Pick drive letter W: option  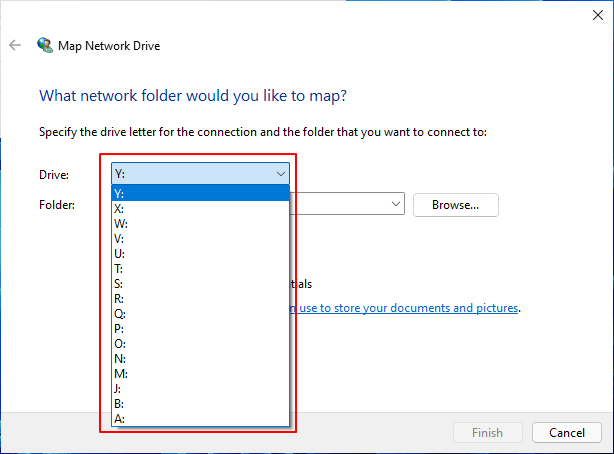click(200, 224)
